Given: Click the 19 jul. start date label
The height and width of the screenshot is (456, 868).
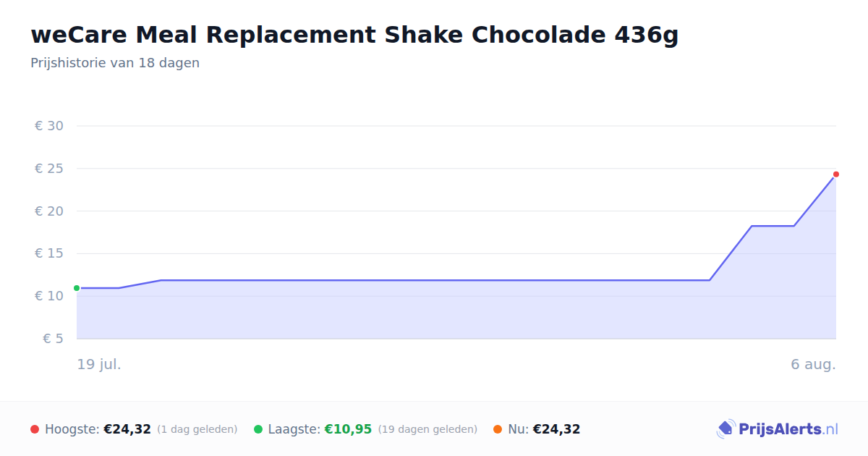Looking at the screenshot, I should coord(99,364).
